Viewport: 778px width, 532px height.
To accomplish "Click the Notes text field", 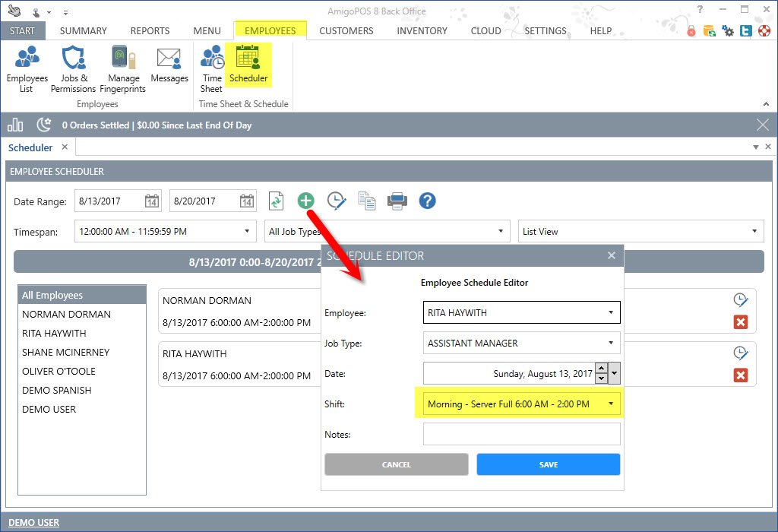I will pyautogui.click(x=521, y=434).
